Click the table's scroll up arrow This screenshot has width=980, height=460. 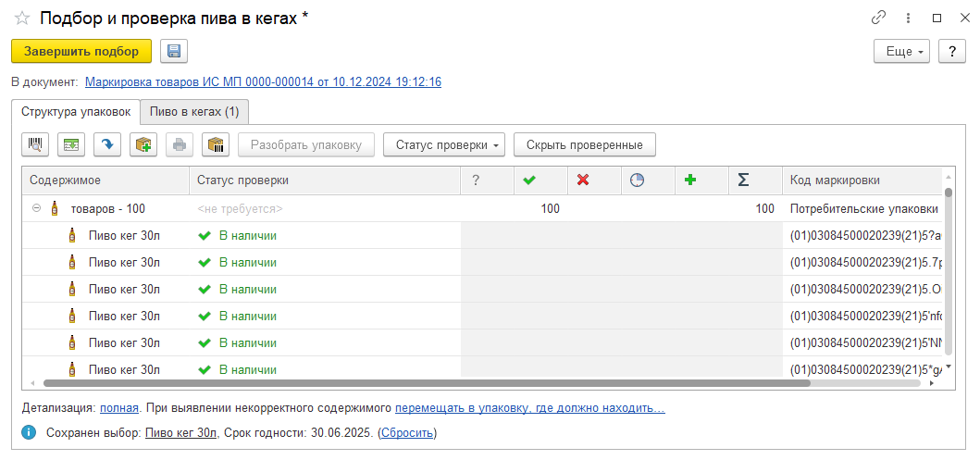949,176
